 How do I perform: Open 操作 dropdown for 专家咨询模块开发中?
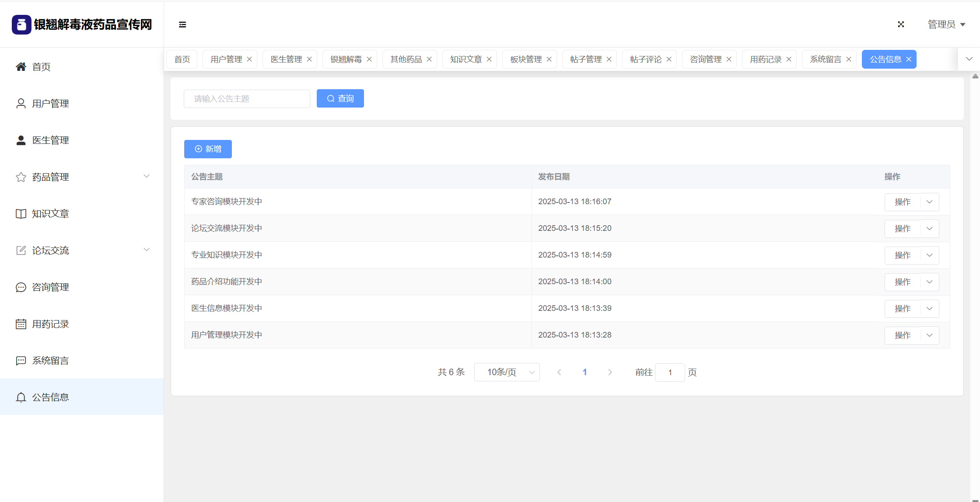930,202
